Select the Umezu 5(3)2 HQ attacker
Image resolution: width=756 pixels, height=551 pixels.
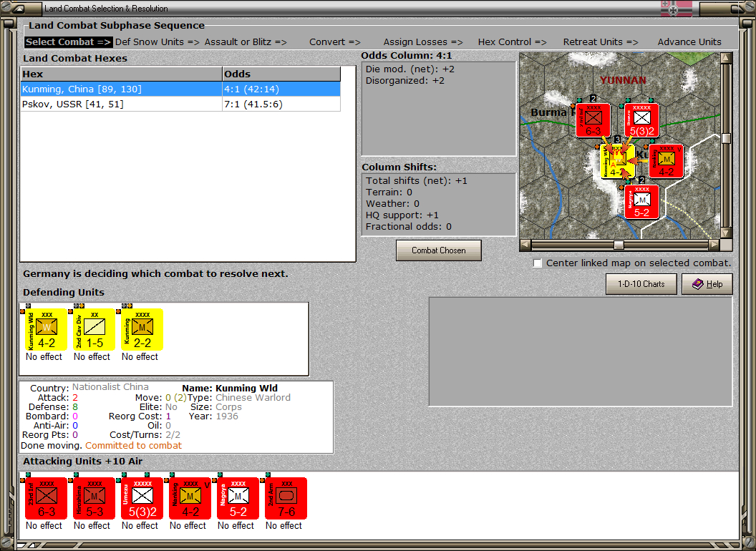tap(142, 499)
